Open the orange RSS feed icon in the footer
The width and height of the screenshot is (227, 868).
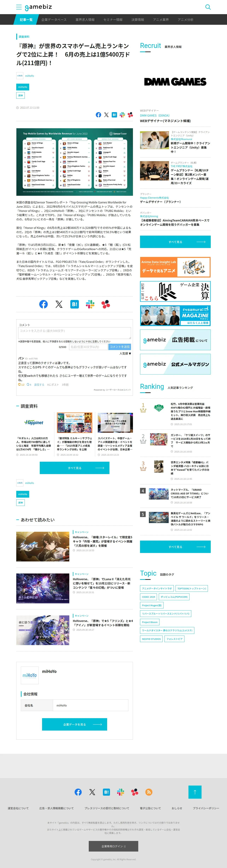[x=149, y=792]
